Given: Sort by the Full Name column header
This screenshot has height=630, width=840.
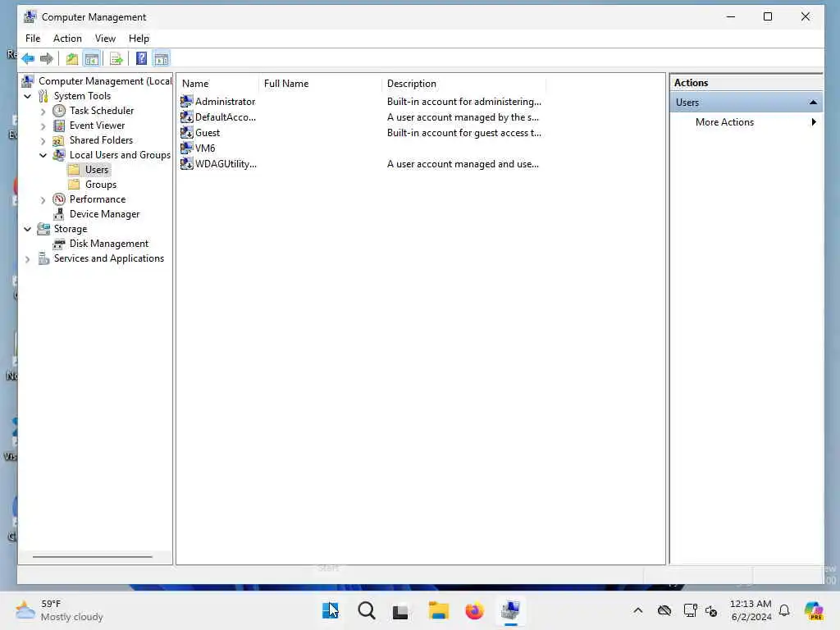Looking at the screenshot, I should pyautogui.click(x=320, y=84).
